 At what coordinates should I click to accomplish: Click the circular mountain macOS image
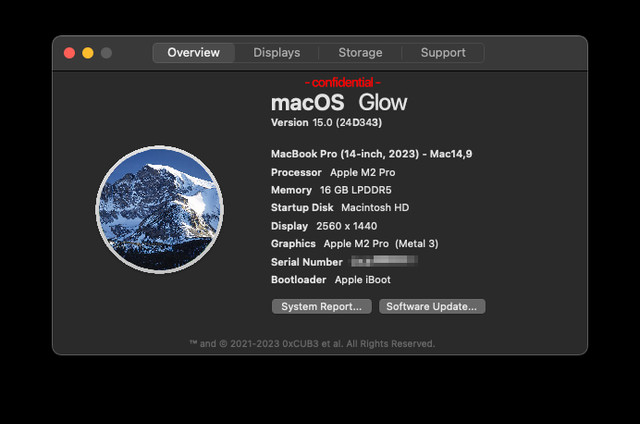click(x=160, y=209)
